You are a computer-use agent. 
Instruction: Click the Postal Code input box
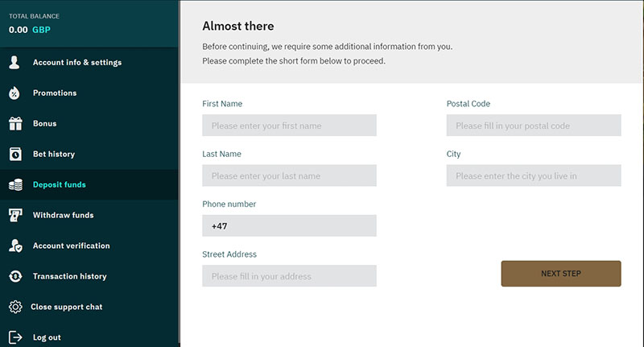tap(534, 126)
